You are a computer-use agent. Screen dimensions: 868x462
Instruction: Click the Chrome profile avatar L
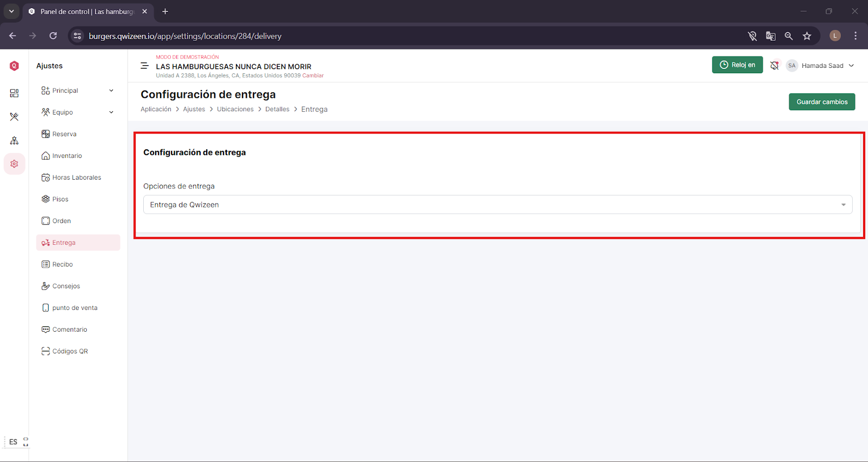coord(835,36)
